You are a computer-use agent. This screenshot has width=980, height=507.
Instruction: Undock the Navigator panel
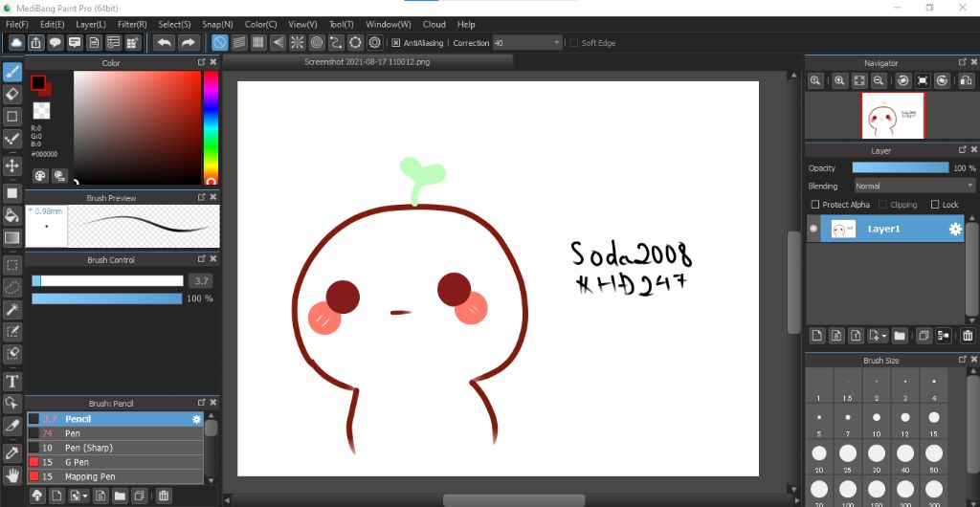[962, 62]
